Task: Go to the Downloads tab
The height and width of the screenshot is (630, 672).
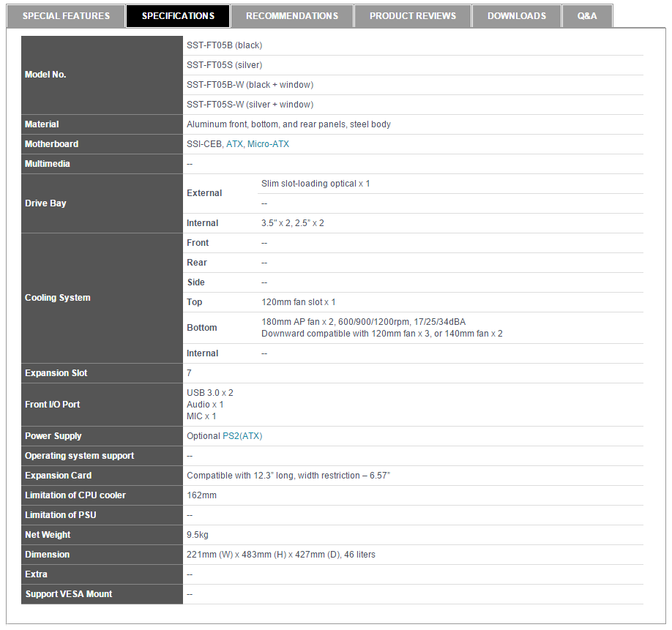Action: 516,16
